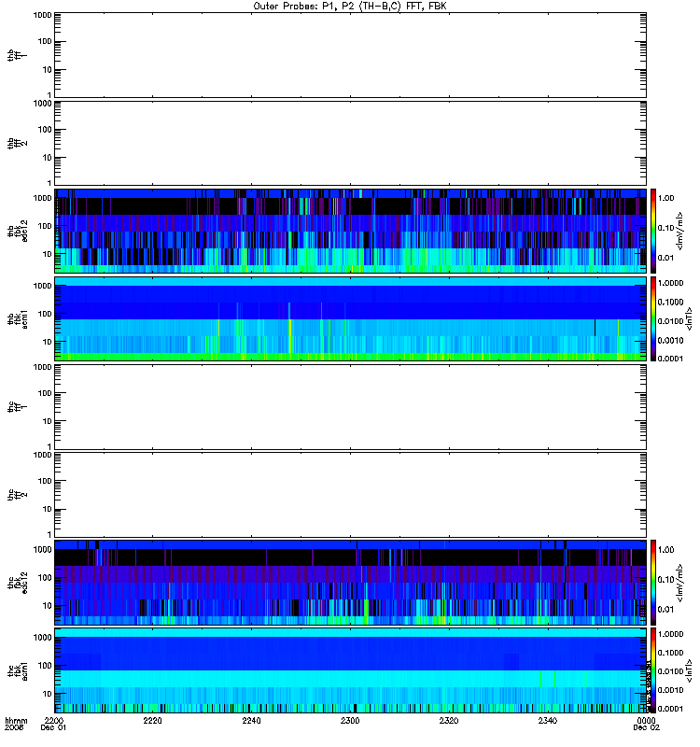
Task: Click the 'thb fbk scm1' axis label
Action: 18,318
